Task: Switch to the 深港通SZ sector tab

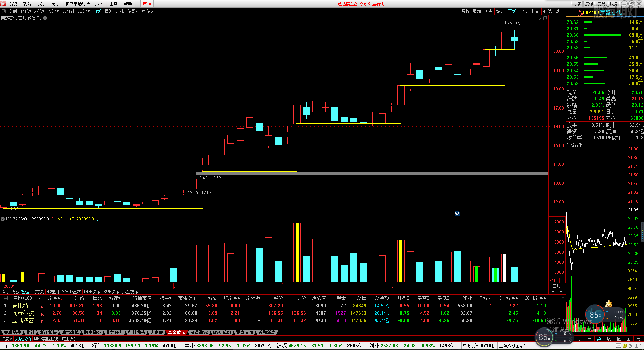Action: click(199, 332)
